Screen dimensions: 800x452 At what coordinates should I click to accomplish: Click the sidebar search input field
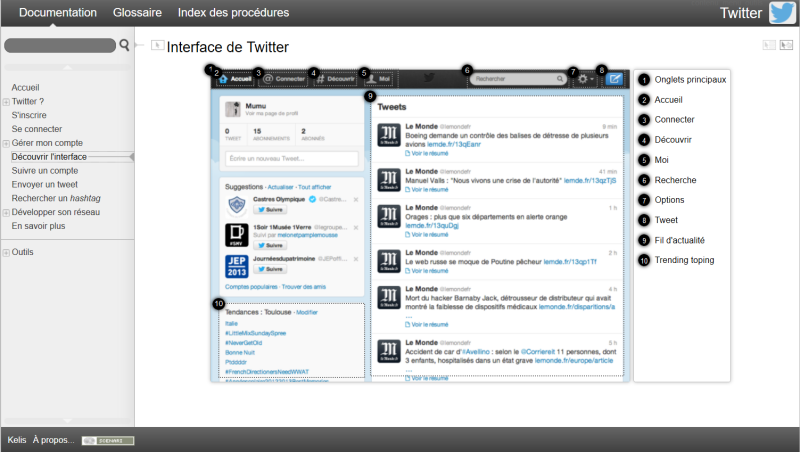pos(60,45)
